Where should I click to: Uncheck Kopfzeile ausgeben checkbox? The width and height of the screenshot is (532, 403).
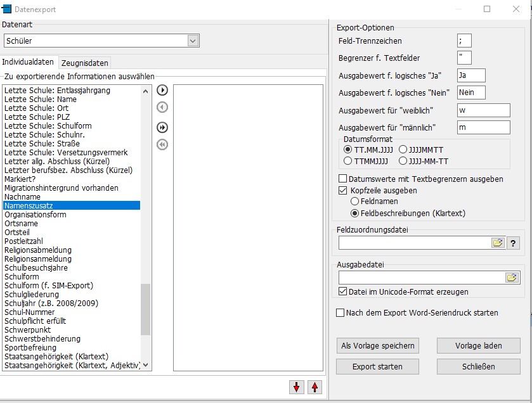point(343,190)
